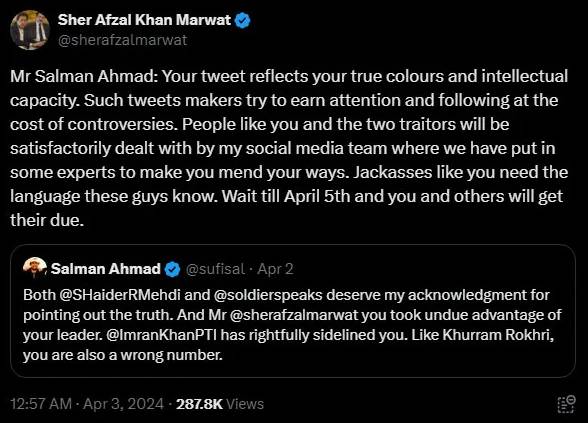This screenshot has height=423, width=588.
Task: Open the @ImranKhanPTI mention
Action: [x=162, y=334]
